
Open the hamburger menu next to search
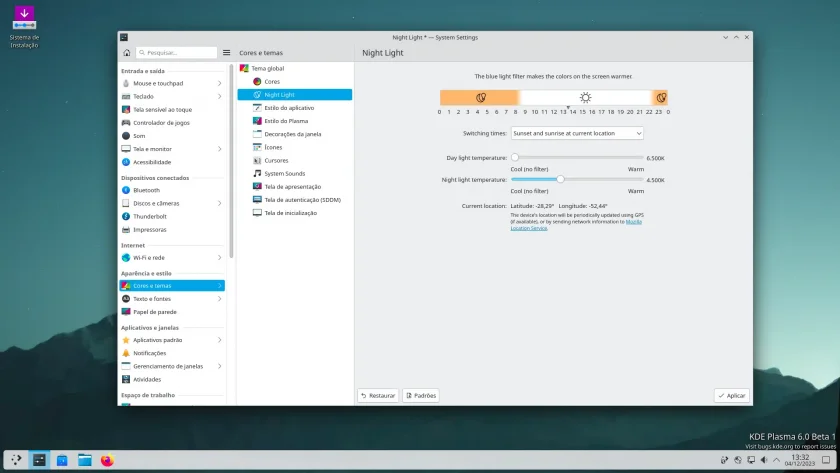coord(227,52)
